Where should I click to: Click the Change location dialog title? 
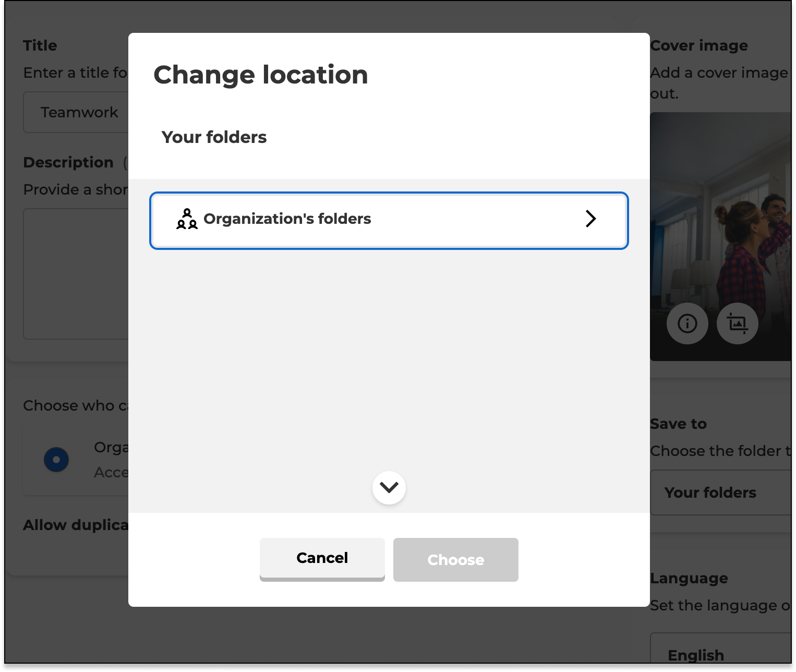(261, 75)
